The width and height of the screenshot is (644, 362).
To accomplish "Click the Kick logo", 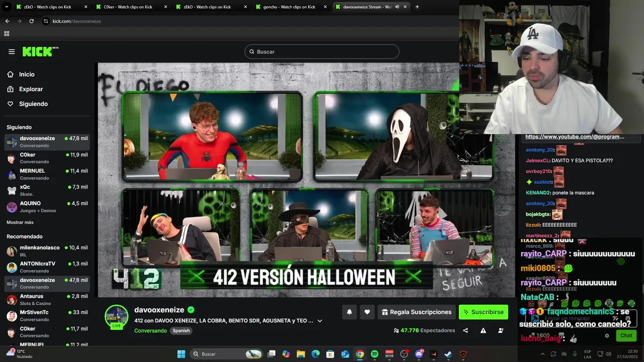I will [40, 51].
